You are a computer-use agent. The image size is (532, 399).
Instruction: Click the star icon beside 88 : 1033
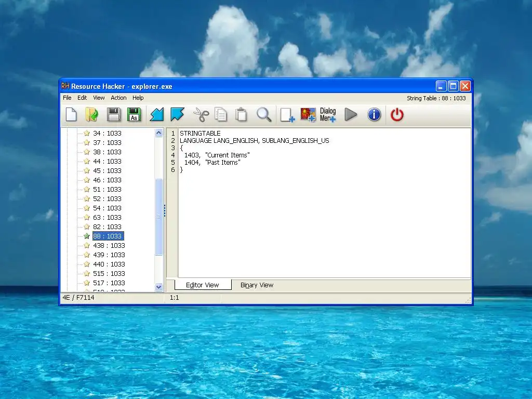pos(87,236)
